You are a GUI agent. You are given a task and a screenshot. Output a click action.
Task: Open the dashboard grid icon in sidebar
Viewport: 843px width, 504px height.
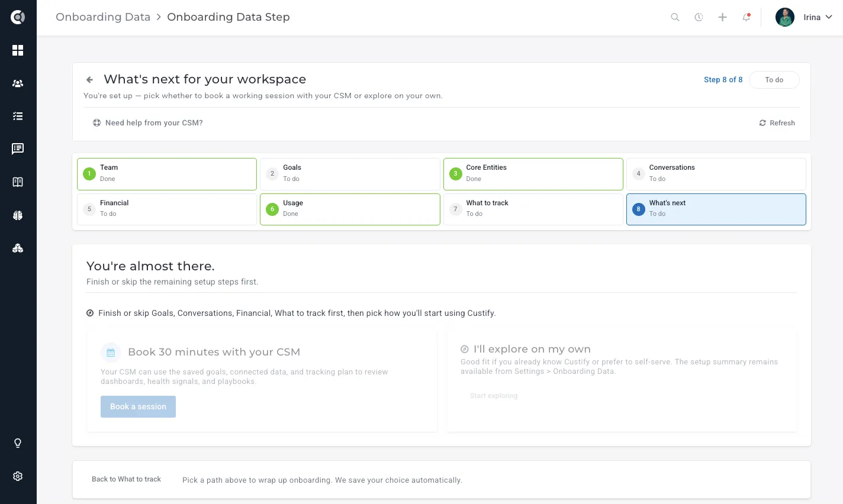(x=18, y=50)
